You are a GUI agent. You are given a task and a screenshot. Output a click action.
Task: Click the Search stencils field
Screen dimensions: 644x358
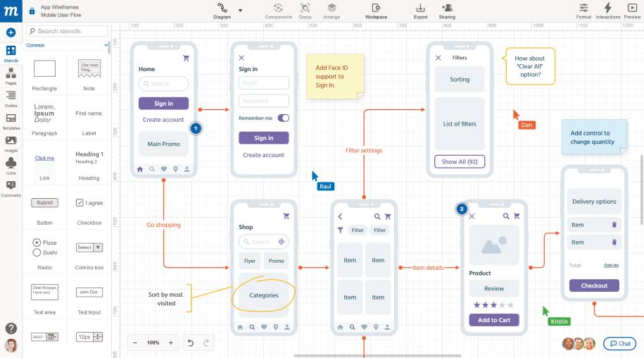click(x=68, y=31)
